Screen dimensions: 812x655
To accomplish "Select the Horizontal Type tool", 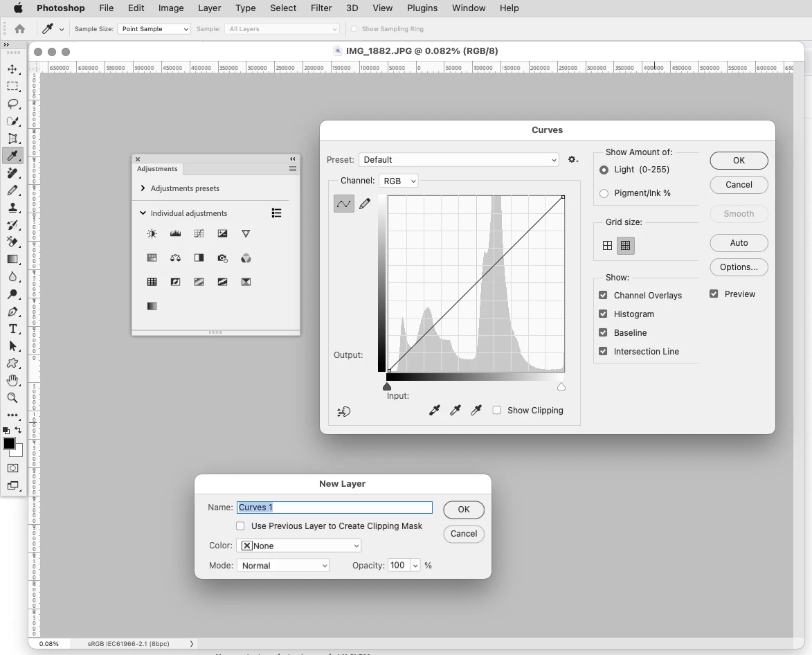I will pos(12,329).
